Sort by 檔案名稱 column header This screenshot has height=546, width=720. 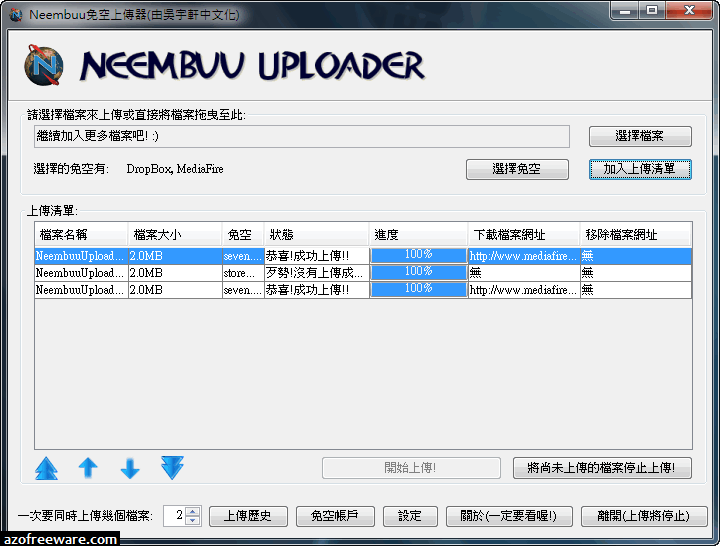(x=81, y=235)
